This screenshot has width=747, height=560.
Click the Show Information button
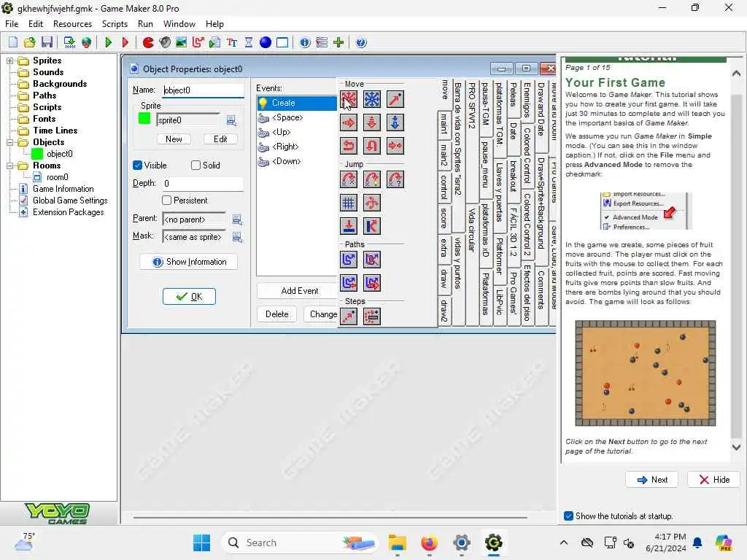(189, 262)
